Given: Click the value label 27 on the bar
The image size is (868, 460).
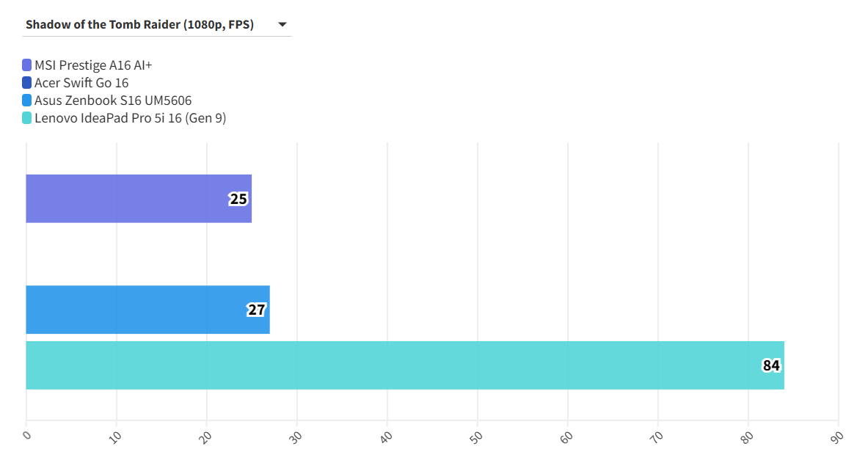Looking at the screenshot, I should [256, 310].
